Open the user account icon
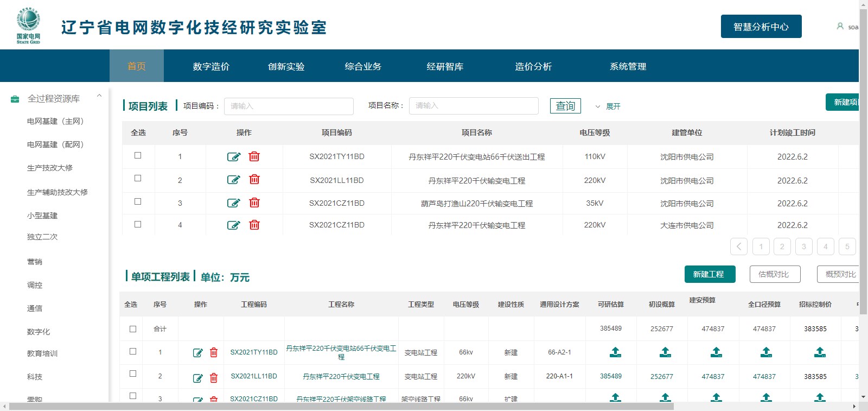 pyautogui.click(x=840, y=26)
